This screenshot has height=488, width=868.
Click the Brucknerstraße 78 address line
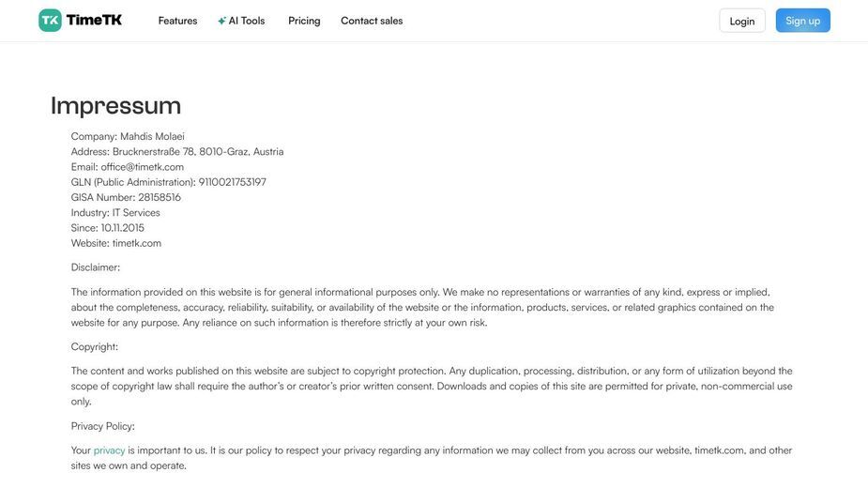(177, 152)
